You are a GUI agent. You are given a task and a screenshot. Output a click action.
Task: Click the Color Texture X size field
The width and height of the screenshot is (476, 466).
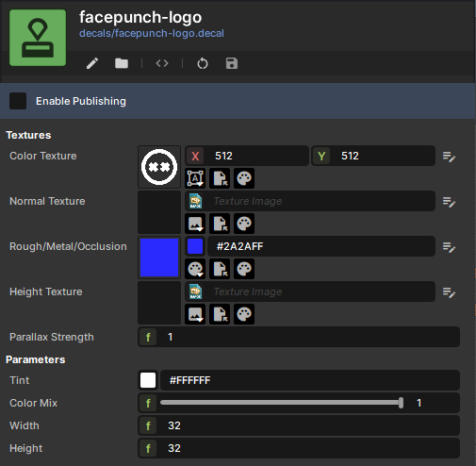point(247,156)
